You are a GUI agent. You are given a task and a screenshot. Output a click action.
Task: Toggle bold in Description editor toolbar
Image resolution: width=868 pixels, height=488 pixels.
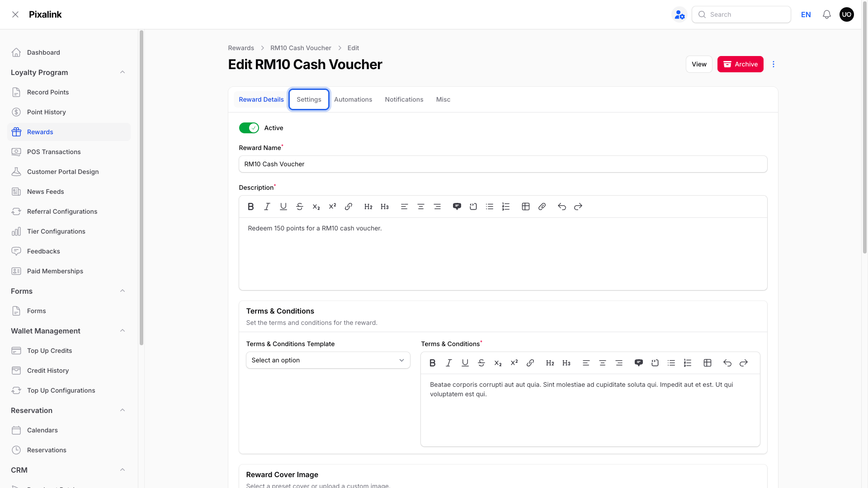coord(251,206)
